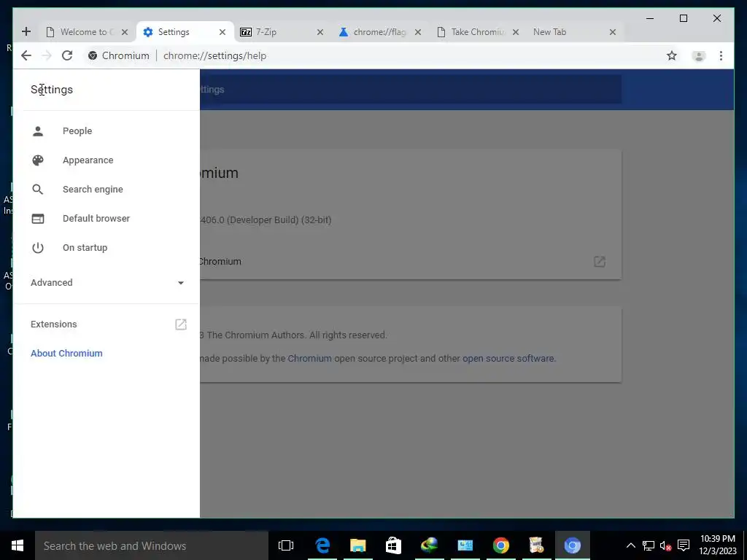Image resolution: width=747 pixels, height=560 pixels.
Task: Click the palette icon beside Appearance
Action: (38, 160)
